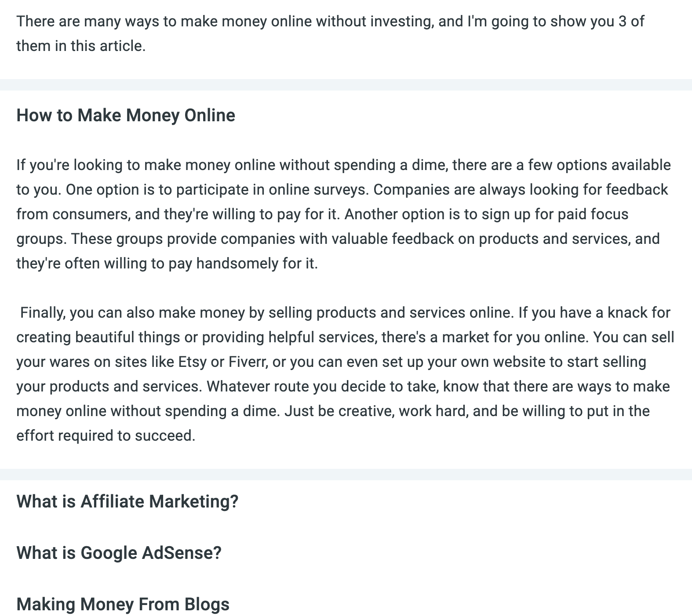Click the "What is Google AdSense?" heading
The width and height of the screenshot is (692, 616).
[119, 553]
